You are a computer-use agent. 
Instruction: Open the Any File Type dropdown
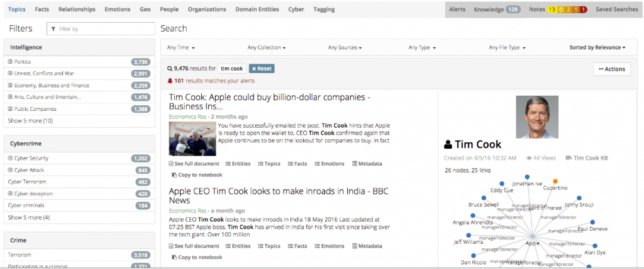click(x=506, y=48)
